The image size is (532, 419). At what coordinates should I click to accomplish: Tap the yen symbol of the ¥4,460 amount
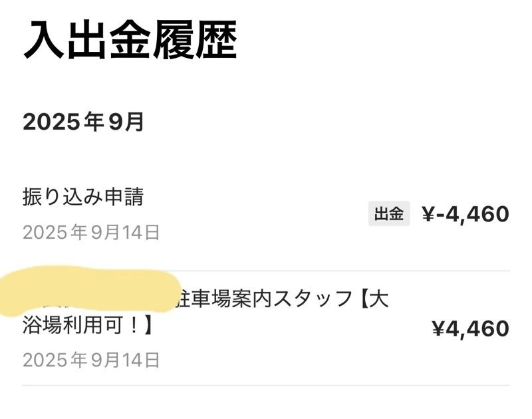(438, 328)
